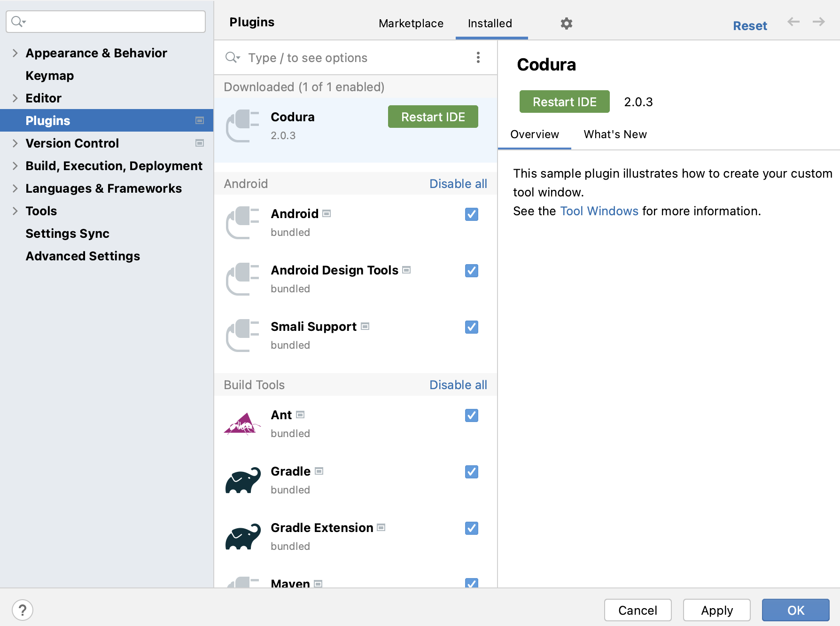The image size is (840, 626).
Task: Open Settings Sync page
Action: (67, 234)
